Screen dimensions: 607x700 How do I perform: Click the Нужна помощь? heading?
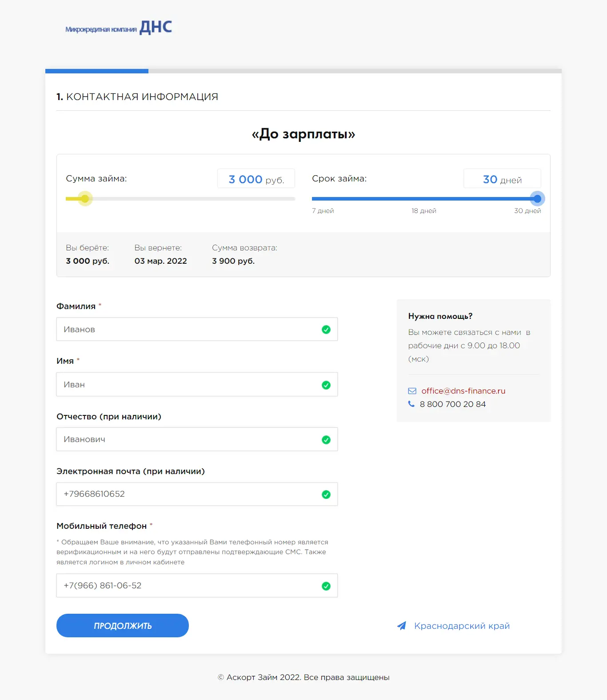440,316
